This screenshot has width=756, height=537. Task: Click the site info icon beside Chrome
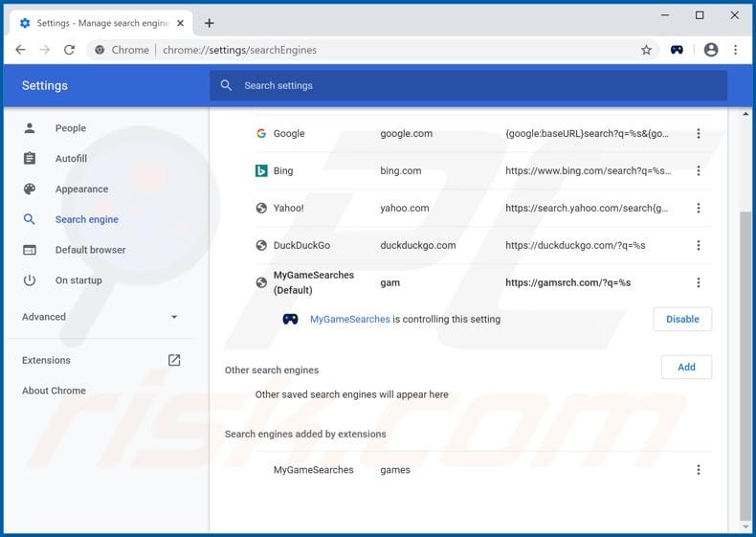[100, 50]
